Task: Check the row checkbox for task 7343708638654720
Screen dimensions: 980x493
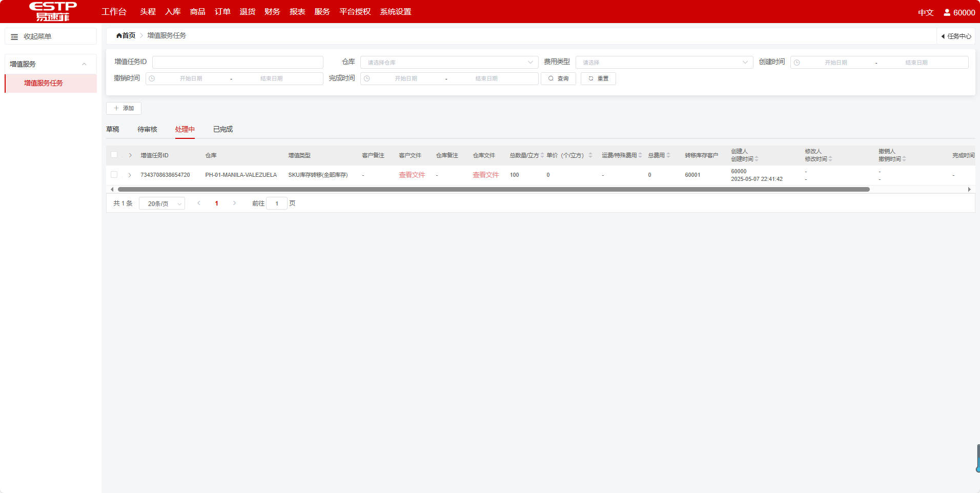Action: [x=114, y=175]
